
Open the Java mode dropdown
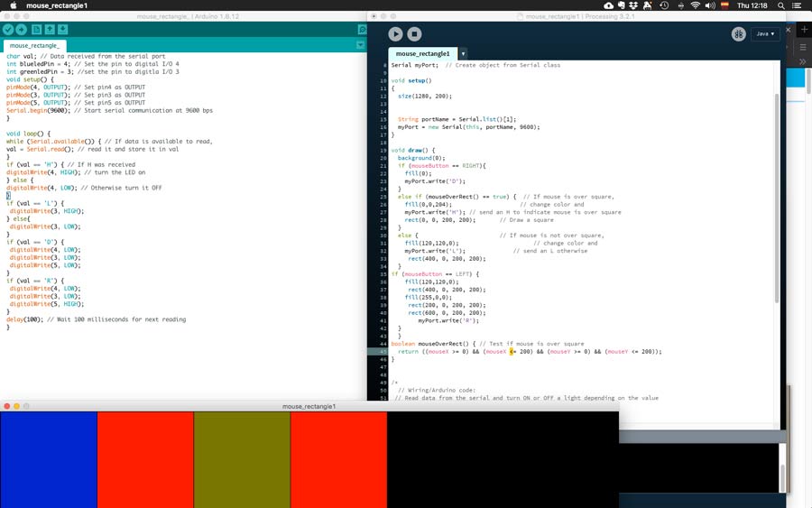coord(763,34)
